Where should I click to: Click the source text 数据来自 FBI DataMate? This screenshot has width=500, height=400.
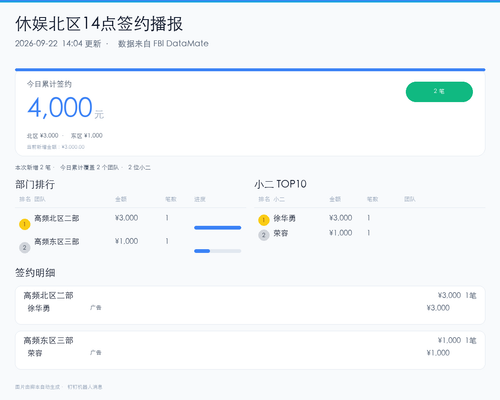[163, 44]
